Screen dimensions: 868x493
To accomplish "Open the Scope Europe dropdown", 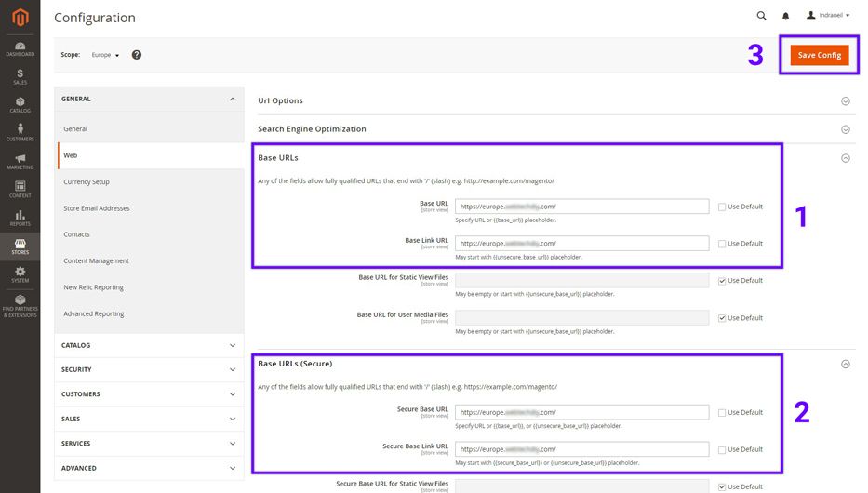I will tap(105, 55).
